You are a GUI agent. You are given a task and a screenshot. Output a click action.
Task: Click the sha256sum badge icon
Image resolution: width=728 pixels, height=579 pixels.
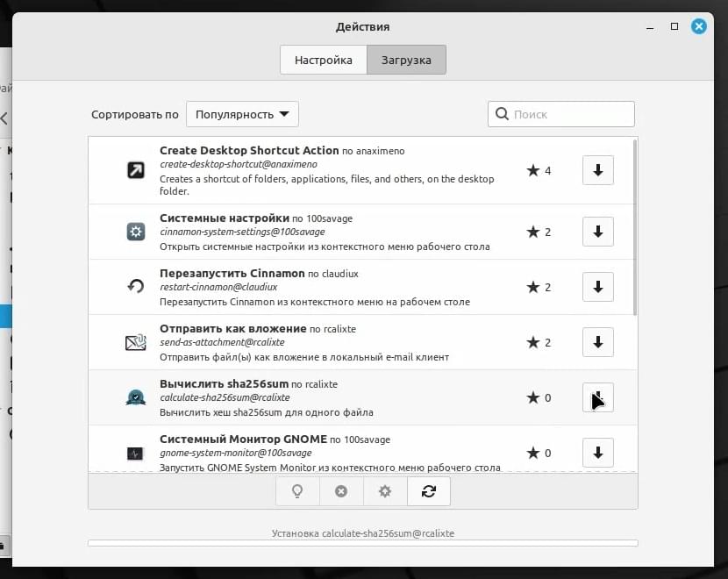(136, 397)
